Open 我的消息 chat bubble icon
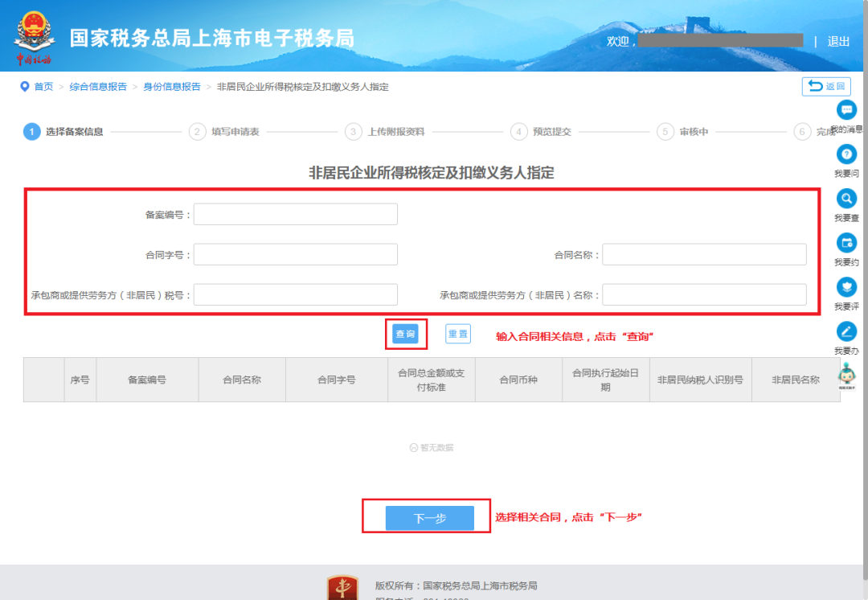The width and height of the screenshot is (868, 600). [846, 109]
